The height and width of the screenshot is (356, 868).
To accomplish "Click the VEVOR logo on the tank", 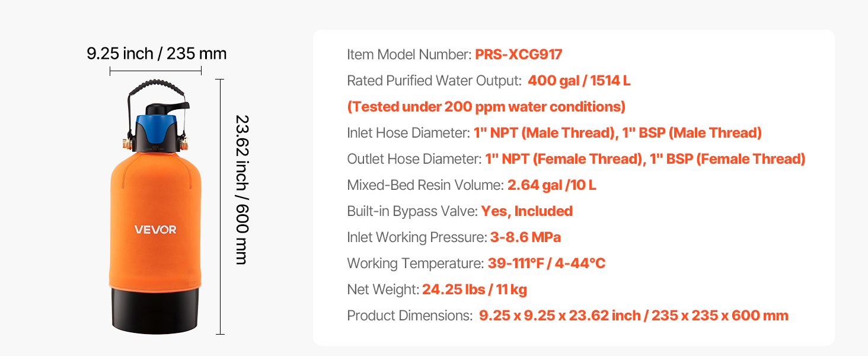I will point(155,230).
